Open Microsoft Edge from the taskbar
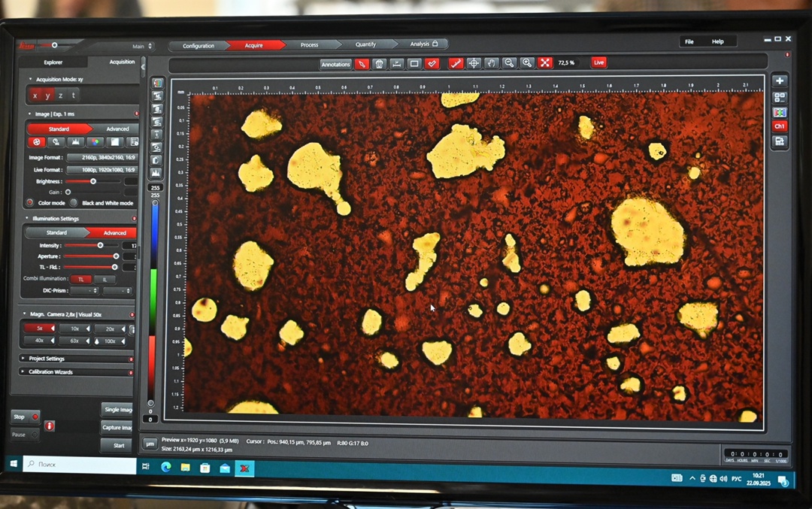This screenshot has height=509, width=812. tap(166, 468)
